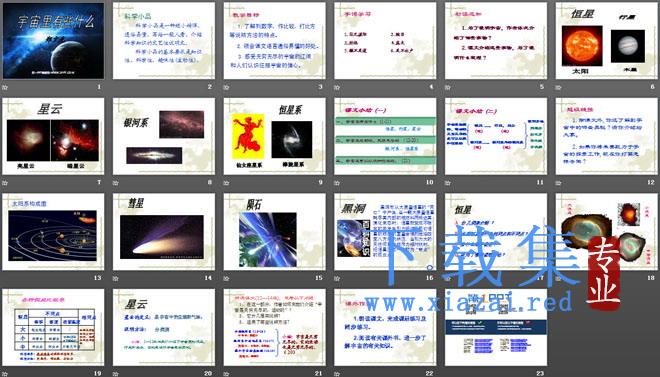Click the animation star below the 陨石 slide 15
The width and height of the screenshot is (660, 377).
(x=226, y=279)
